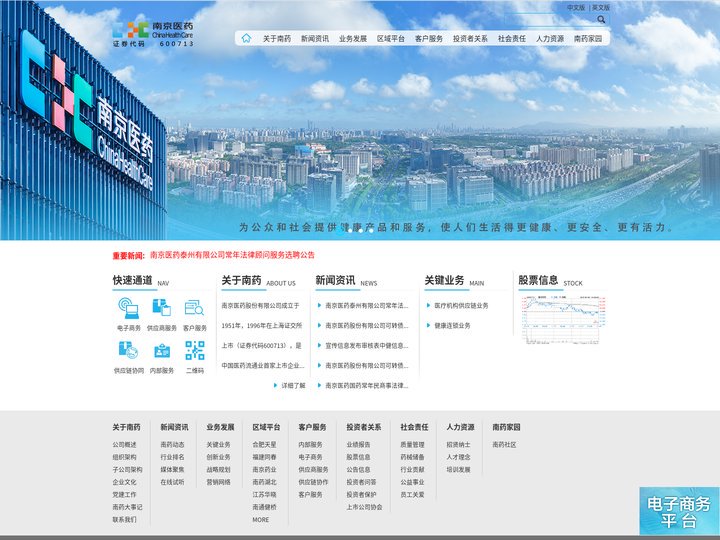
Task: Open footer link 招贤纳士
Action: pos(458,444)
